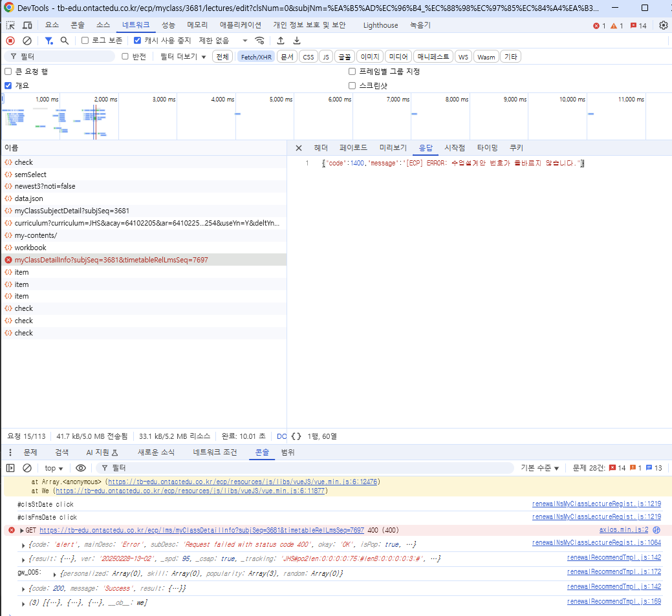The image size is (672, 616).
Task: Click the console live expression eye icon
Action: pyautogui.click(x=81, y=468)
